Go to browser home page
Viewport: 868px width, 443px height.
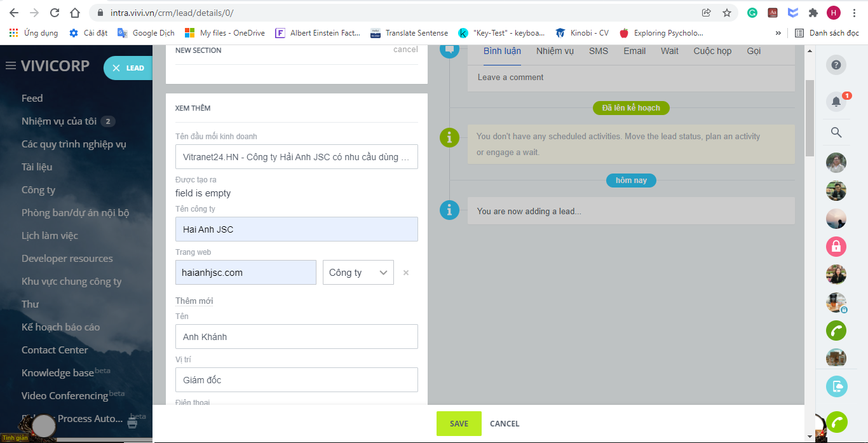click(x=75, y=13)
